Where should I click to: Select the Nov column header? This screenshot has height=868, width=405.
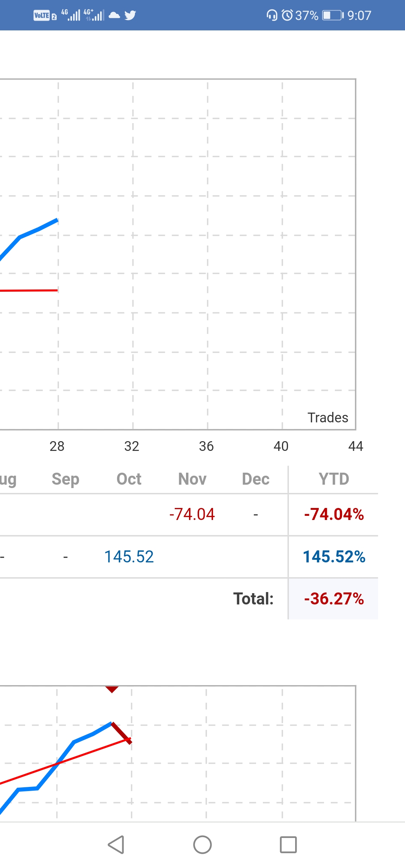192,479
